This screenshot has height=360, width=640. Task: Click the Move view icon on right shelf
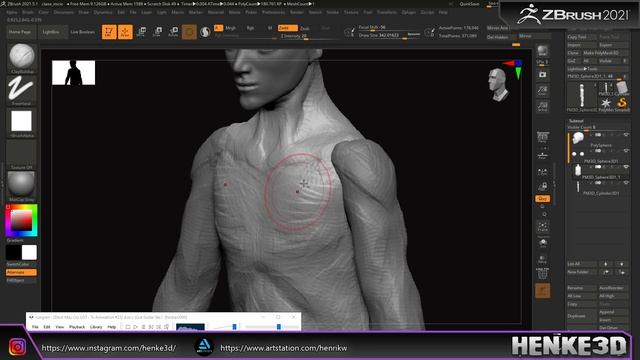coord(542,243)
